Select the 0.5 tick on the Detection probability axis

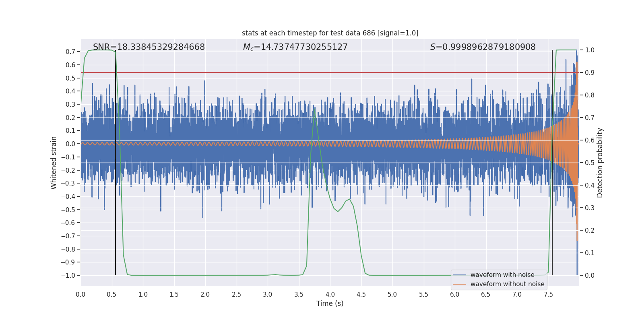pos(590,163)
